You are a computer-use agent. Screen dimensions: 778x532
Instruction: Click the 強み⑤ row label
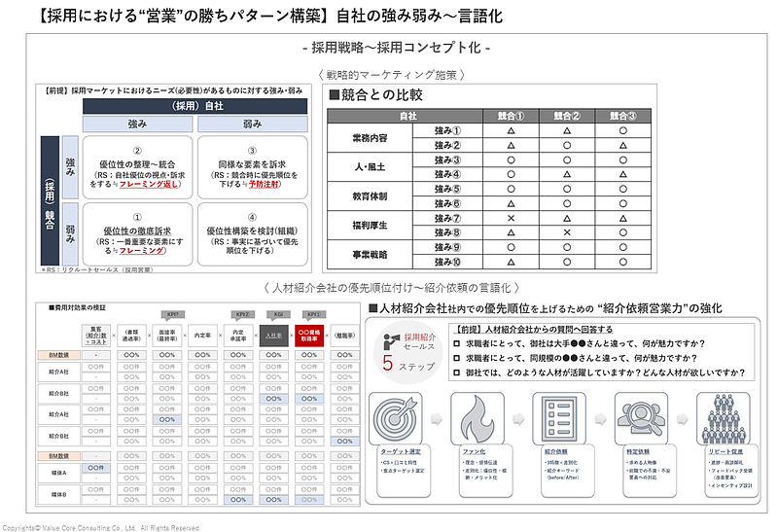click(447, 189)
